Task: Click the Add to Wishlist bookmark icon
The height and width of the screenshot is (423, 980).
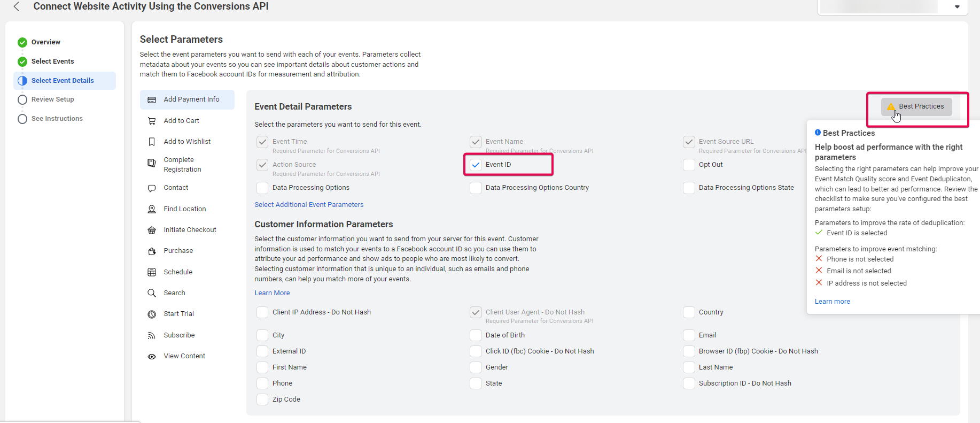Action: (x=152, y=142)
